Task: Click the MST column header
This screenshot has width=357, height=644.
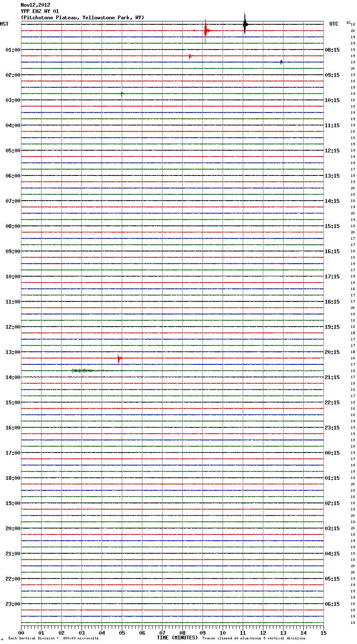Action: (4, 24)
